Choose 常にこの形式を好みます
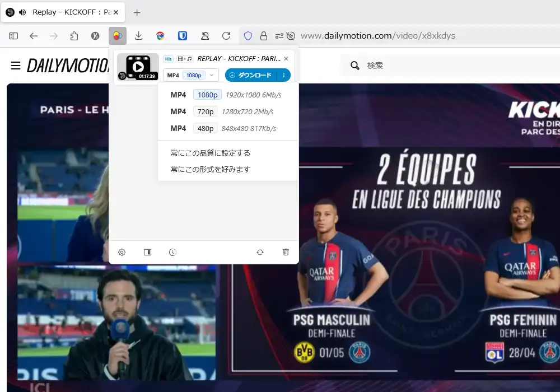The width and height of the screenshot is (560, 392). coord(211,169)
